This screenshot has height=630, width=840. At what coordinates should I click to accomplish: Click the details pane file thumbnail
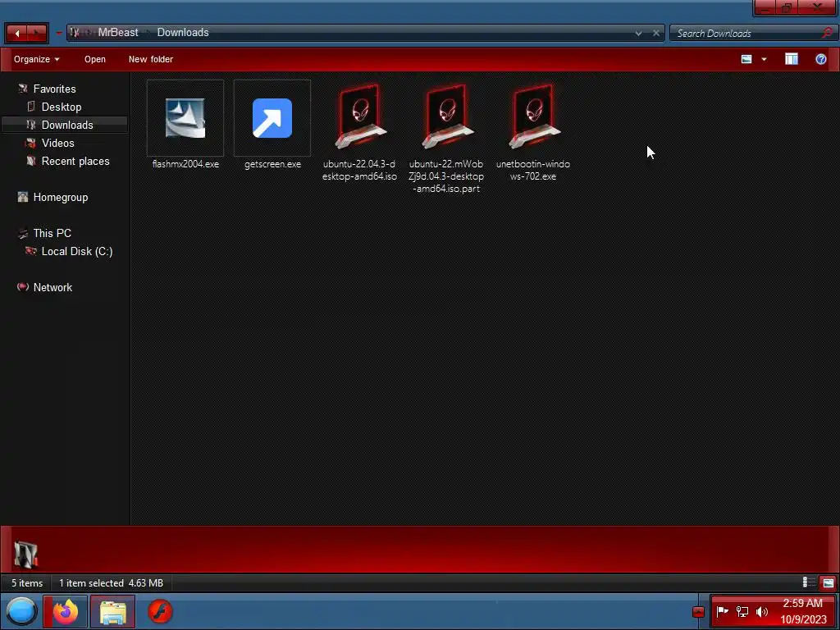click(x=25, y=555)
